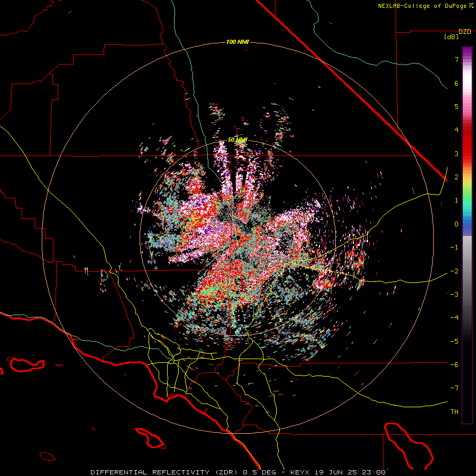Viewport: 476px width, 476px height.
Task: Click the 100 NMI range ring label
Action: point(237,42)
